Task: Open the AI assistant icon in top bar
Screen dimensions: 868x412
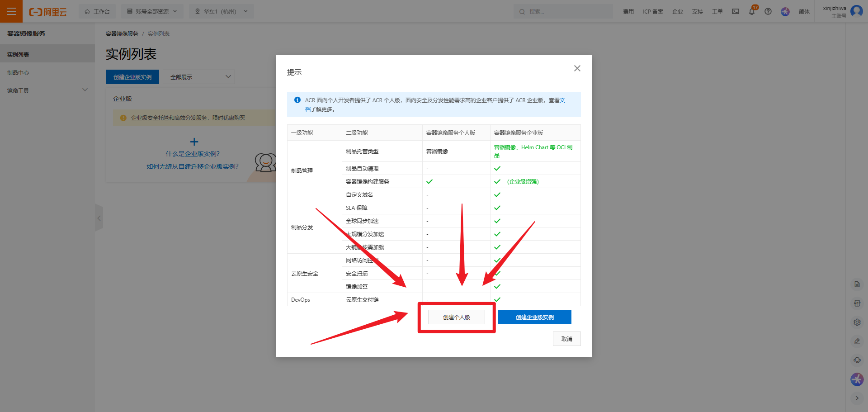Action: (x=785, y=11)
